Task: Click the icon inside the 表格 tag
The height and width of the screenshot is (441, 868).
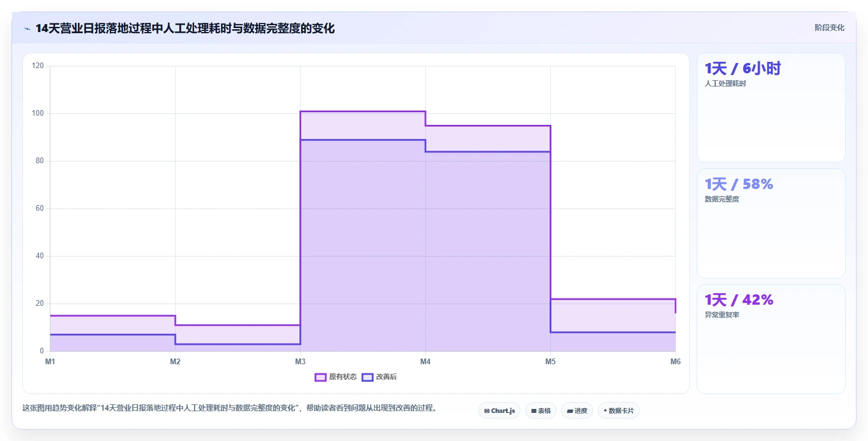Action: click(x=534, y=411)
